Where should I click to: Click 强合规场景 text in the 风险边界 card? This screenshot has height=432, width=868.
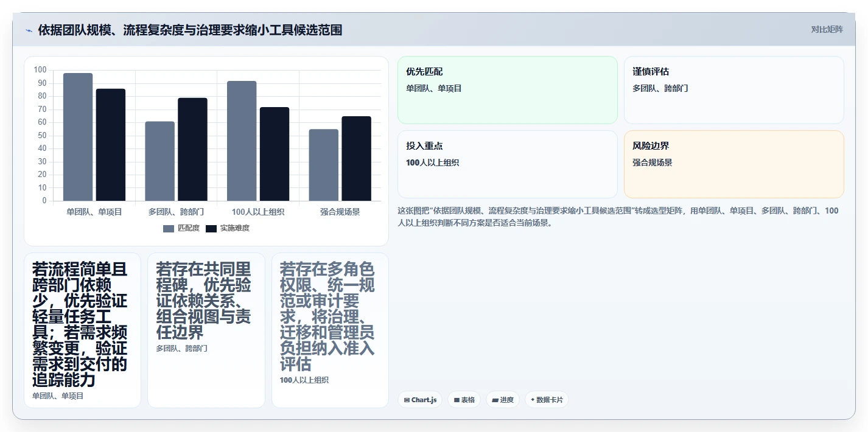click(653, 162)
